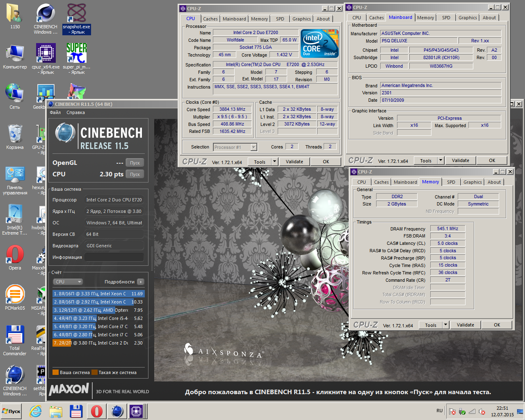Expand Подробности details arrow
This screenshot has height=420, width=525.
tap(141, 282)
